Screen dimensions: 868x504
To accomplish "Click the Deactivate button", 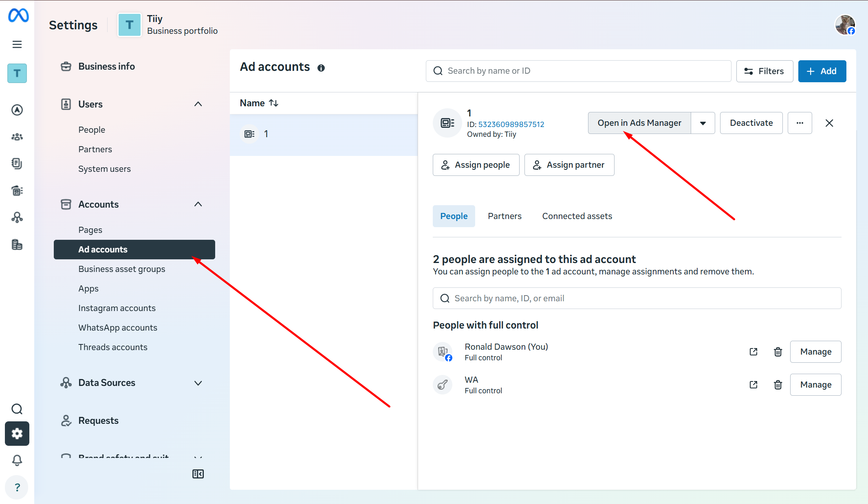I will (751, 123).
